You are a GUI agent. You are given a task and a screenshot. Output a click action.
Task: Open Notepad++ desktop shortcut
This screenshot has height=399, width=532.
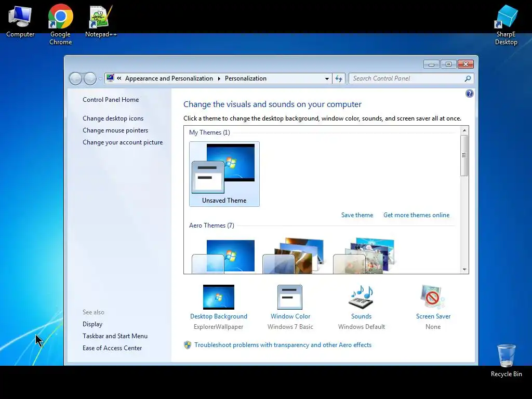click(x=101, y=21)
